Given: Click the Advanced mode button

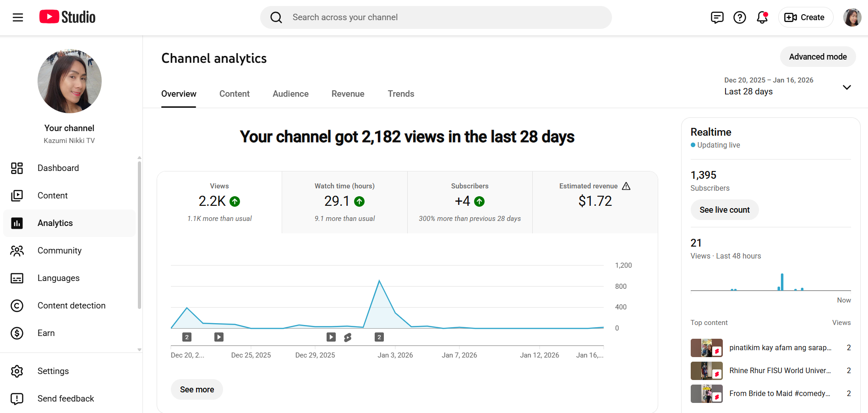Looking at the screenshot, I should coord(818,57).
